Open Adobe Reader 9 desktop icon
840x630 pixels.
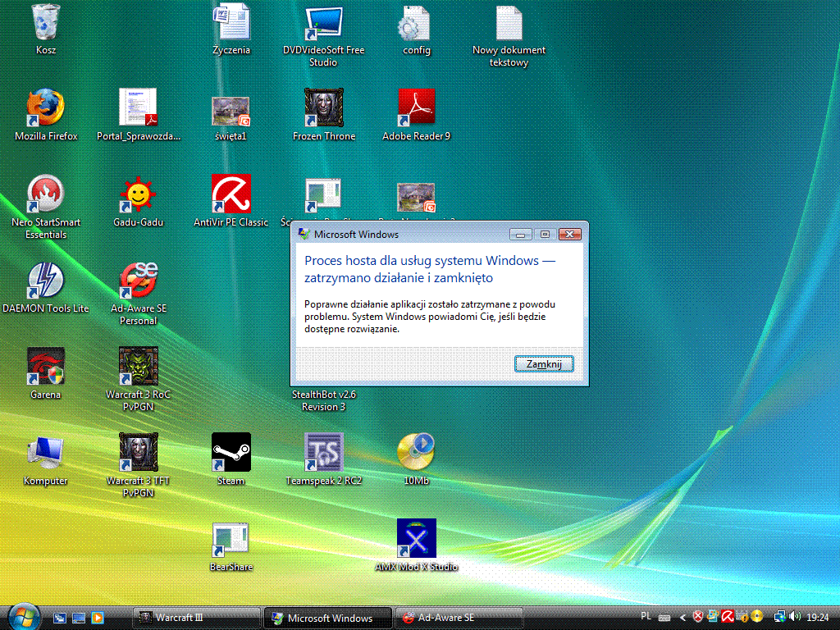416,107
